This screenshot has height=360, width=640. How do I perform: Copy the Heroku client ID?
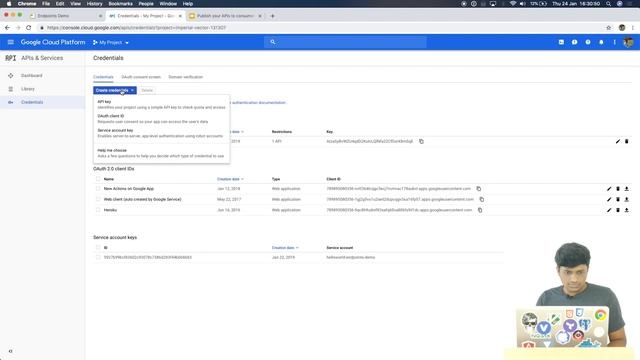[480, 210]
